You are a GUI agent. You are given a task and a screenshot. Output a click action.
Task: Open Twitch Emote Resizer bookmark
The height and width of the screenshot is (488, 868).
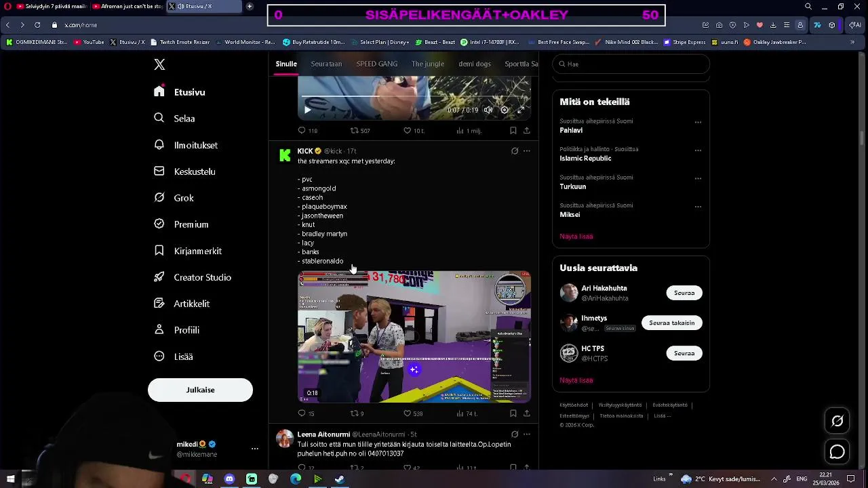click(x=180, y=42)
